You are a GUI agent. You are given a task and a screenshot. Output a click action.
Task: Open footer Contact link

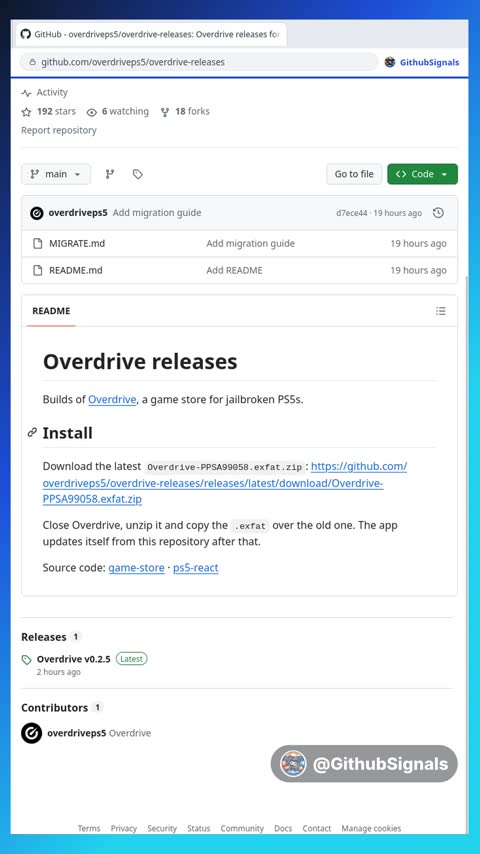[317, 828]
